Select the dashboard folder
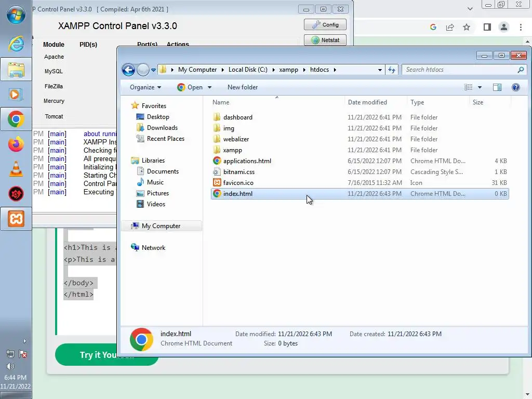The width and height of the screenshot is (532, 399). click(x=238, y=117)
